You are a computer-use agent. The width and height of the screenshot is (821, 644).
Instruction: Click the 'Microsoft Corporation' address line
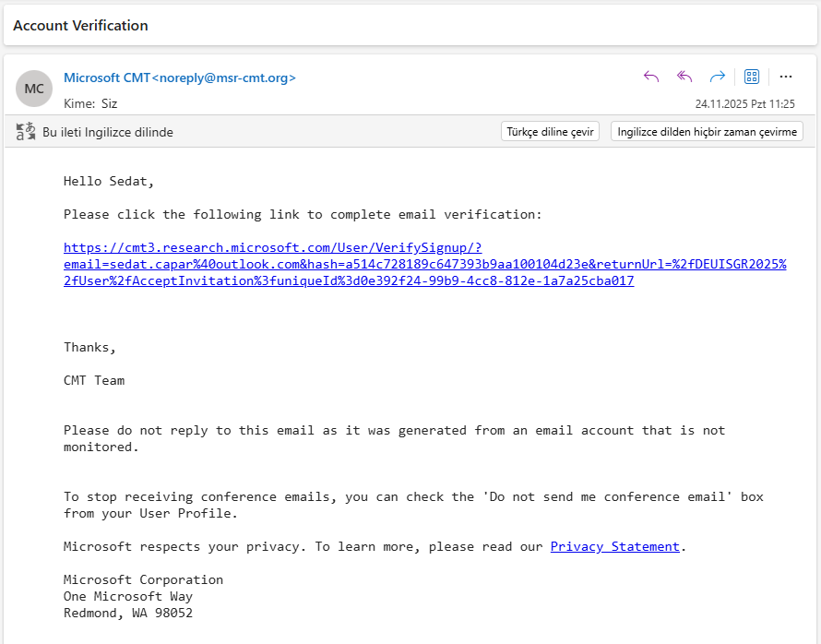(143, 579)
